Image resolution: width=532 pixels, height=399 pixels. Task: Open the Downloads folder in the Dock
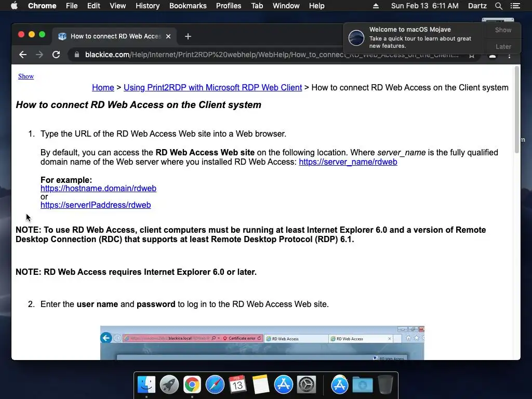coord(362,385)
